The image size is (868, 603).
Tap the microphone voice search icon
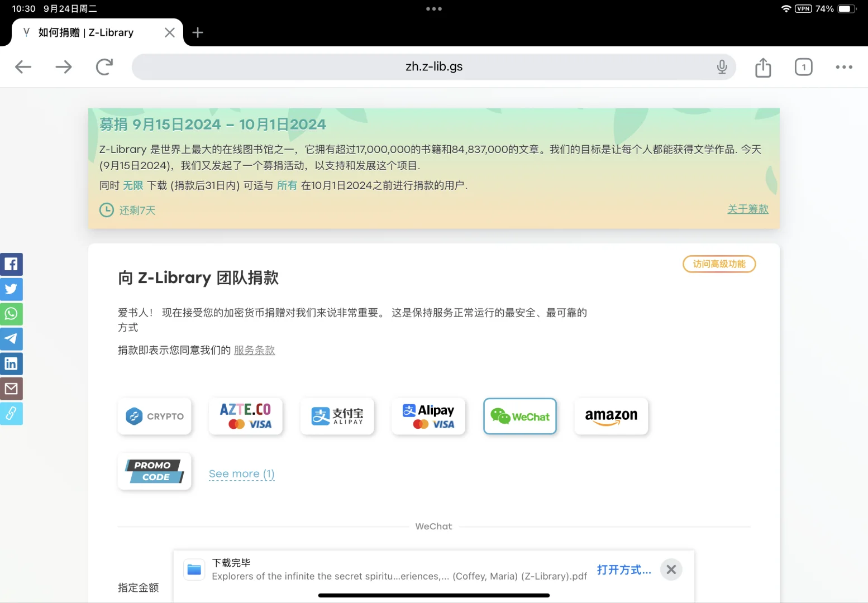(x=722, y=67)
